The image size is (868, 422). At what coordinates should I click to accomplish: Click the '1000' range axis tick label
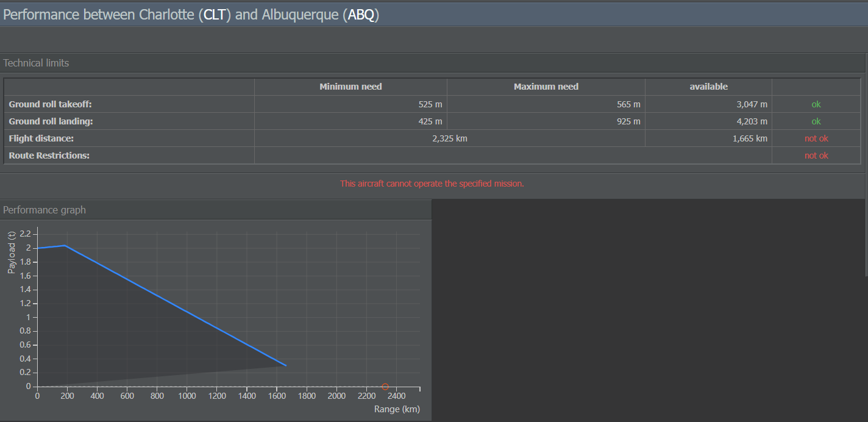coord(187,396)
